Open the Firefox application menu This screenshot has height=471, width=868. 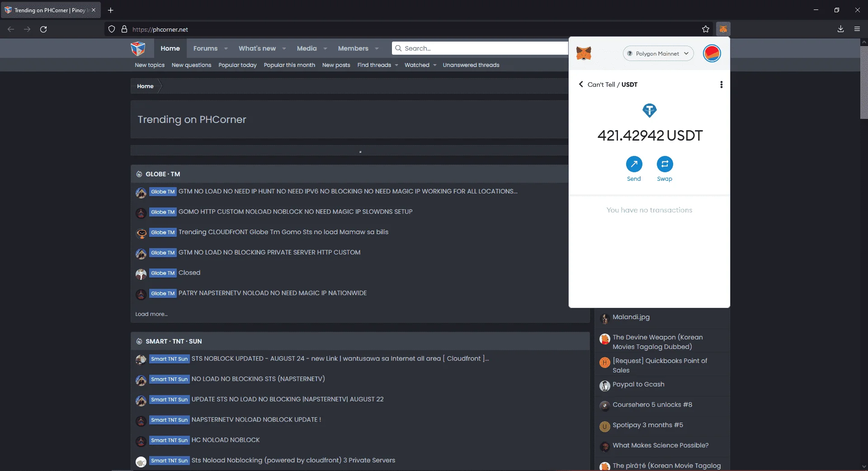(x=857, y=29)
